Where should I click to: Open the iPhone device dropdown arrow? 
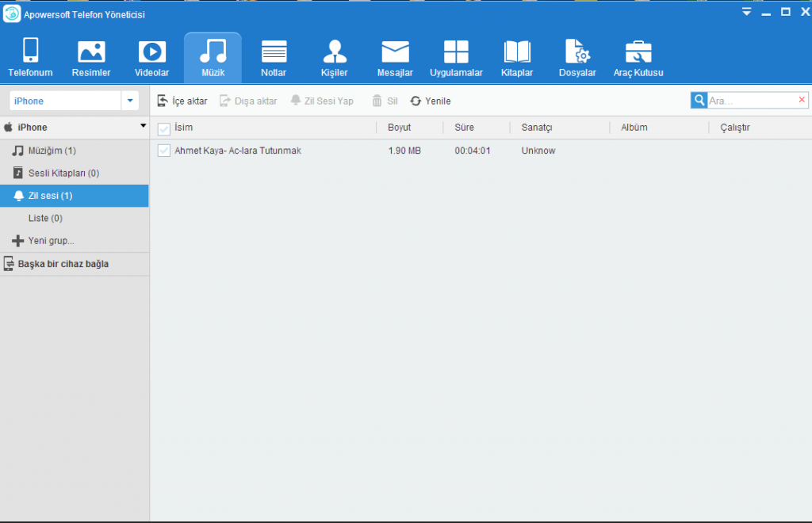130,101
